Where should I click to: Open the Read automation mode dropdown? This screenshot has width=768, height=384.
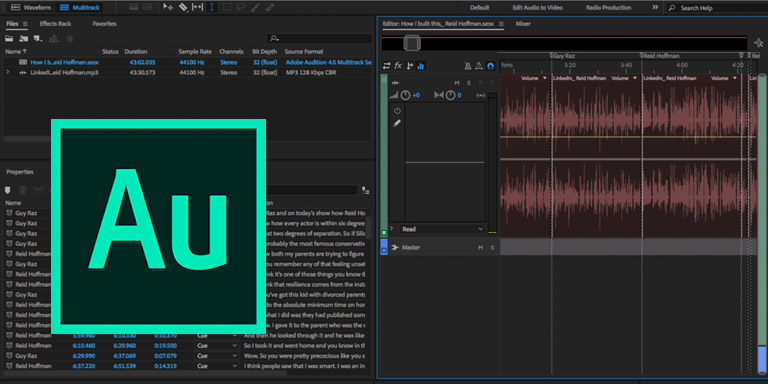pyautogui.click(x=442, y=229)
